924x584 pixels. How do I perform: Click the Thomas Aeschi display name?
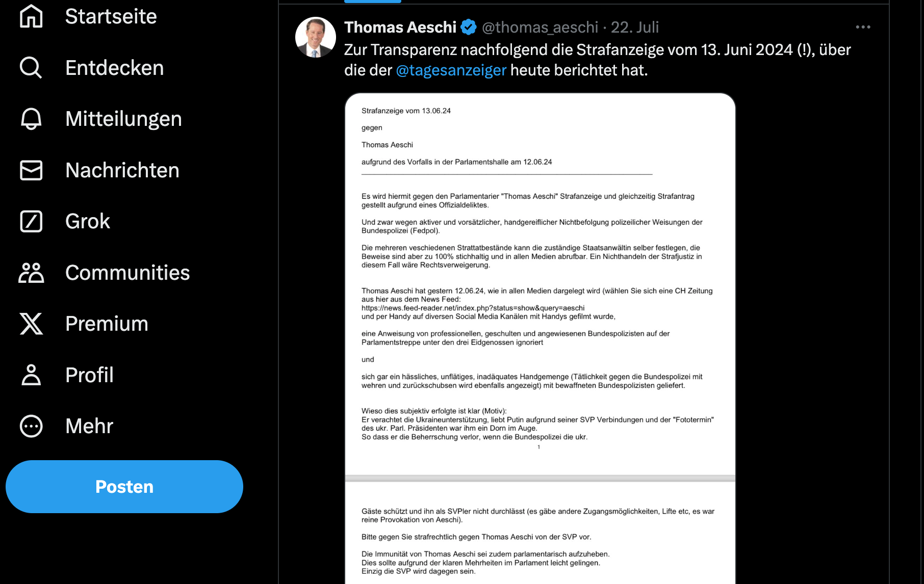(400, 27)
